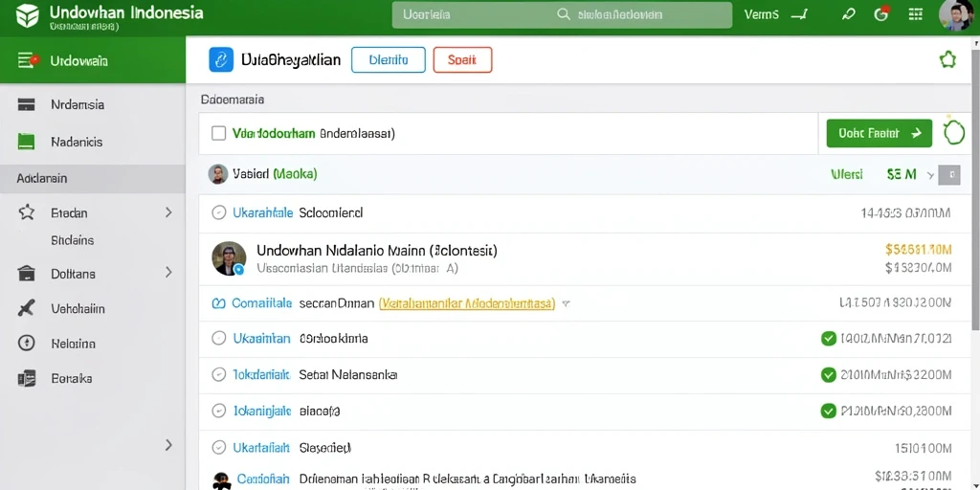980x490 pixels.
Task: Open the Etadan star item
Action: (26, 212)
